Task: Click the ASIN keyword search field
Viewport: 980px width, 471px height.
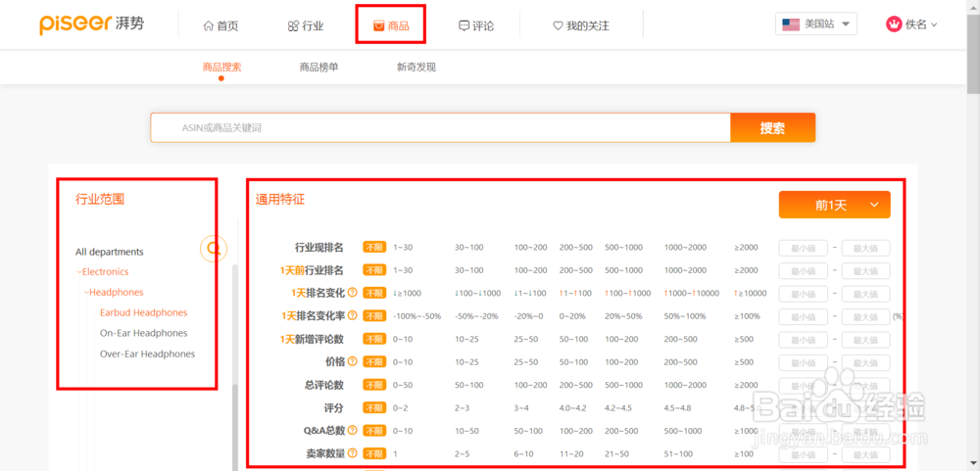Action: (x=441, y=128)
